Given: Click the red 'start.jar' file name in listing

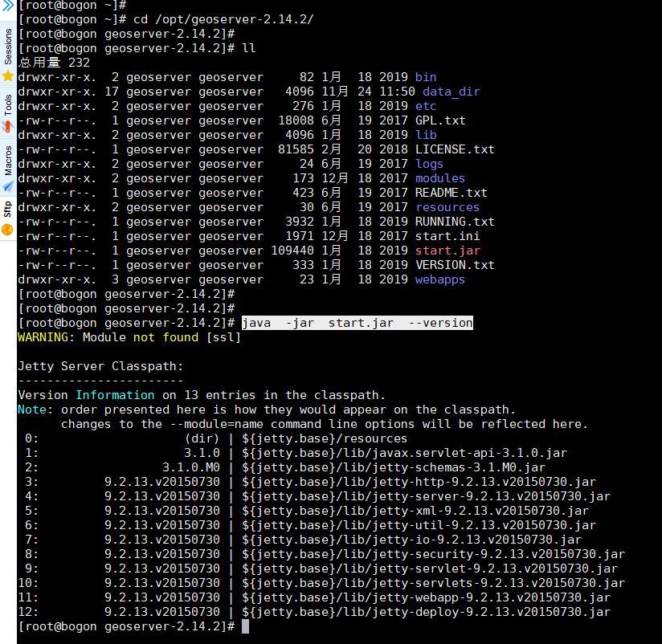Looking at the screenshot, I should pyautogui.click(x=447, y=251).
